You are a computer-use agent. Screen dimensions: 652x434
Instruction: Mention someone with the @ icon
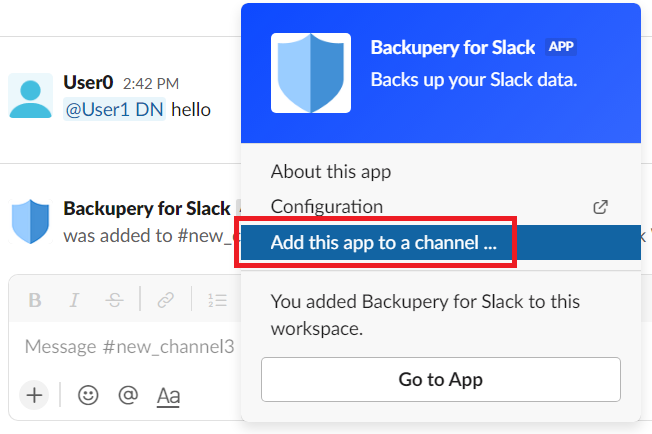[128, 395]
